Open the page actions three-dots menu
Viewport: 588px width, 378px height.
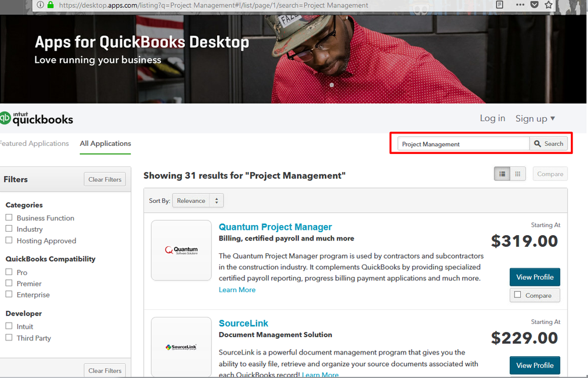[x=520, y=5]
